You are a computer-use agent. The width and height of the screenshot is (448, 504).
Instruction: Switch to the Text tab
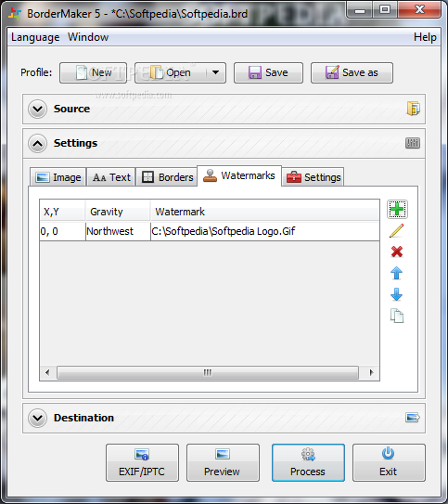click(111, 177)
